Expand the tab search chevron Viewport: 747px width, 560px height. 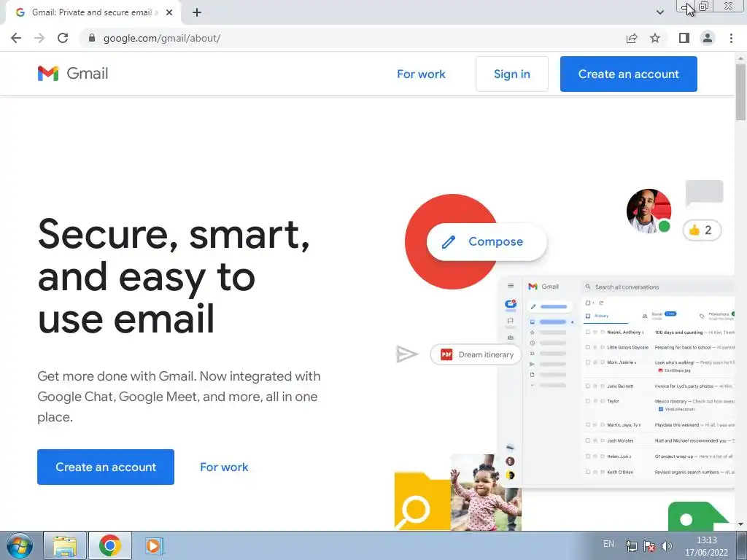659,12
